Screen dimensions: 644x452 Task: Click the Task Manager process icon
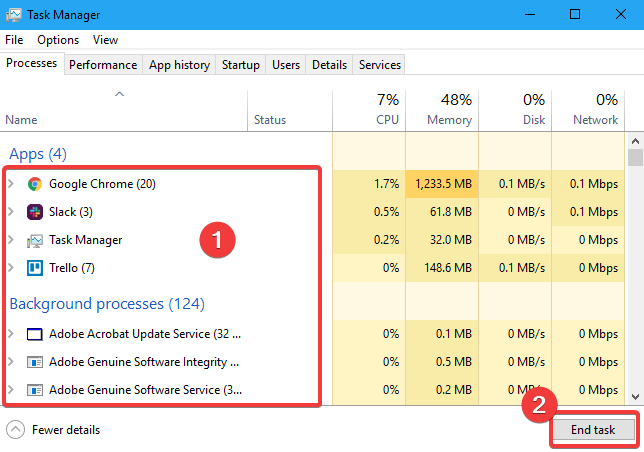click(x=34, y=240)
